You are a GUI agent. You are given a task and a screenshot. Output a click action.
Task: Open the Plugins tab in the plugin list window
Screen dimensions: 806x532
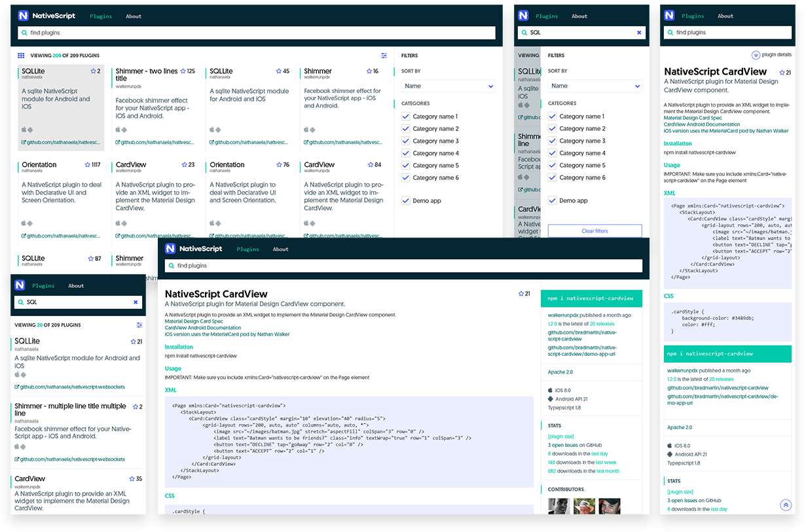click(101, 16)
